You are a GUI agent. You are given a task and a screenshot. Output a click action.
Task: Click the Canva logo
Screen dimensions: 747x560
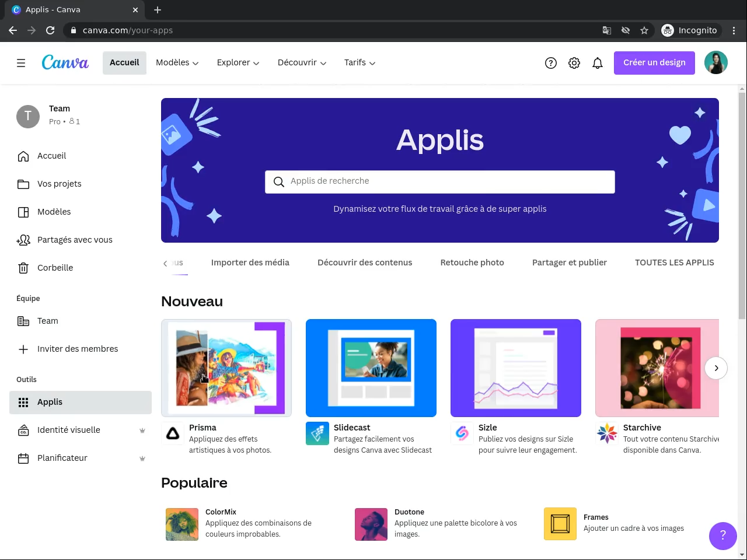(x=65, y=62)
